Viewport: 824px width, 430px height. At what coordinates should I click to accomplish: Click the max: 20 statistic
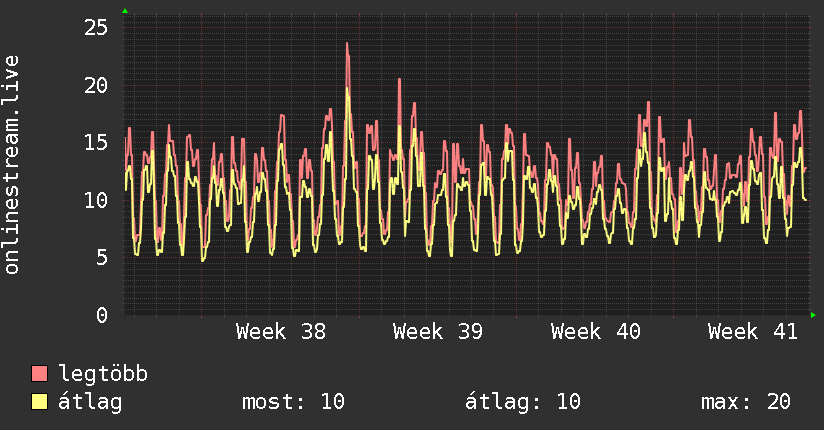click(746, 402)
